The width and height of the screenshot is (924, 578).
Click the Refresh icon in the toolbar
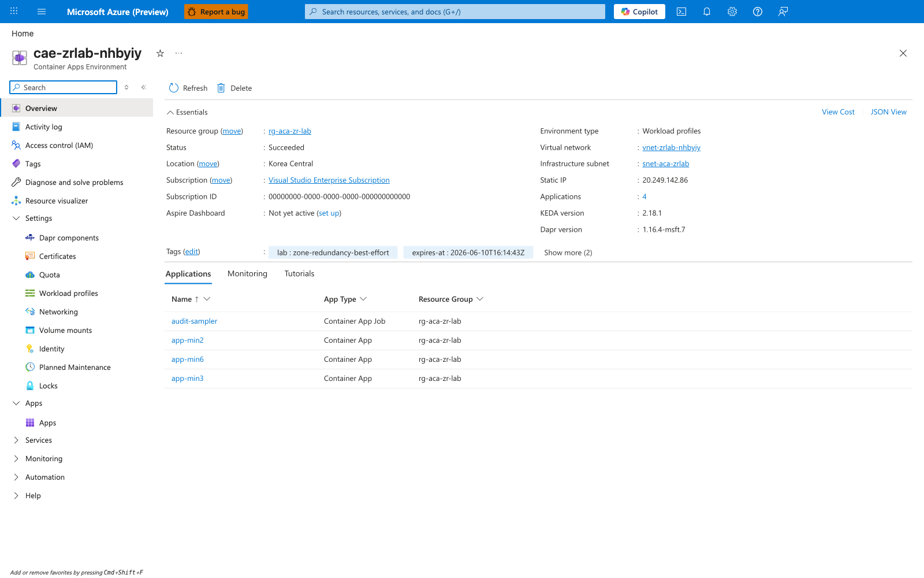coord(174,88)
